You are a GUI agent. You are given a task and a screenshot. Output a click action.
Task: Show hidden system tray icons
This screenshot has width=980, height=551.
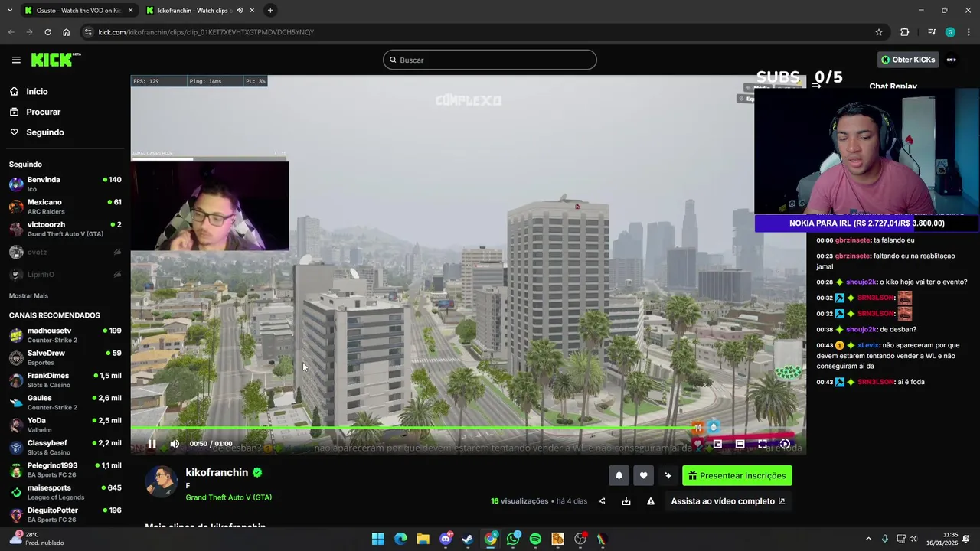(868, 539)
